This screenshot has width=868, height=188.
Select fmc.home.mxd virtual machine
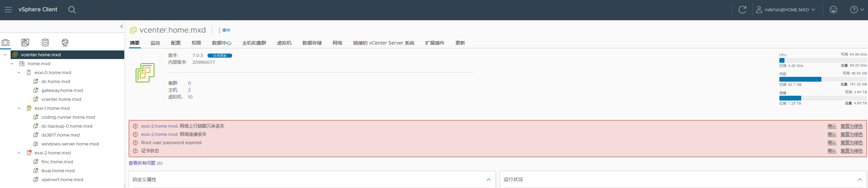pyautogui.click(x=57, y=162)
